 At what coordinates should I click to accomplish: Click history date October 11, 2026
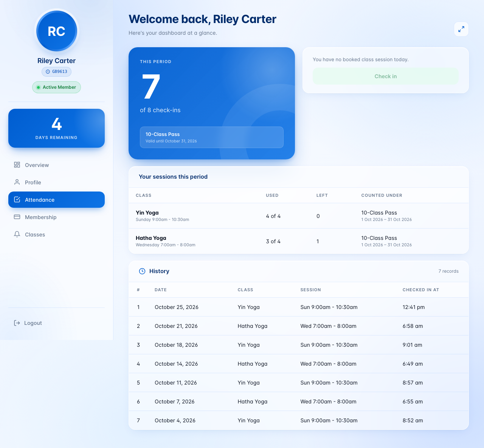click(176, 383)
